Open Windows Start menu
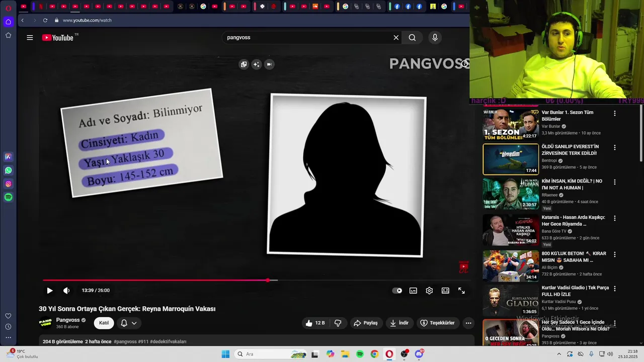 click(x=225, y=354)
